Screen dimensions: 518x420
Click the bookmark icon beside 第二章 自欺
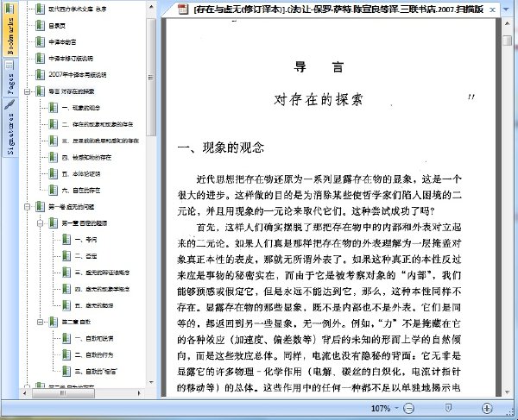[54, 322]
